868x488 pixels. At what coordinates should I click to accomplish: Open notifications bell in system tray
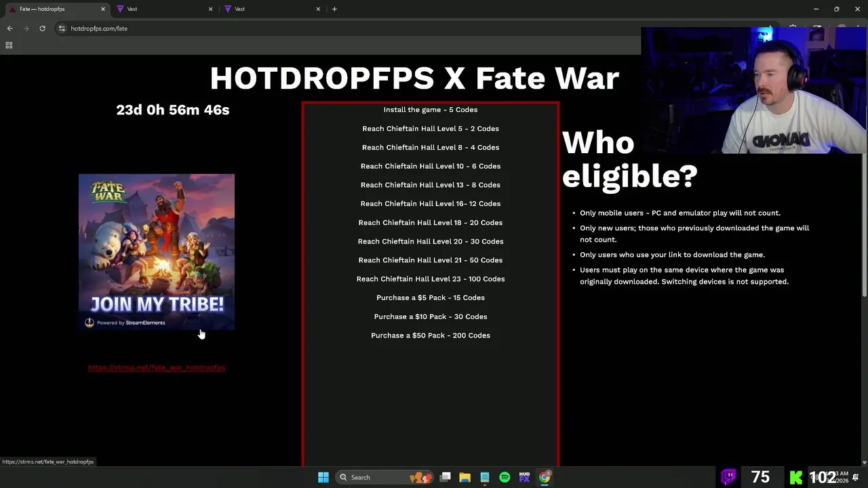tap(856, 477)
